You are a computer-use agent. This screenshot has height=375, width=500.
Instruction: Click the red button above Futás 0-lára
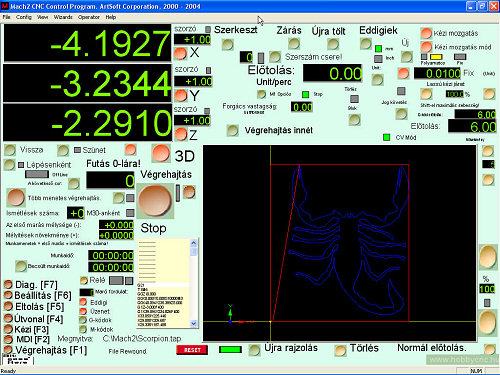pos(131,150)
